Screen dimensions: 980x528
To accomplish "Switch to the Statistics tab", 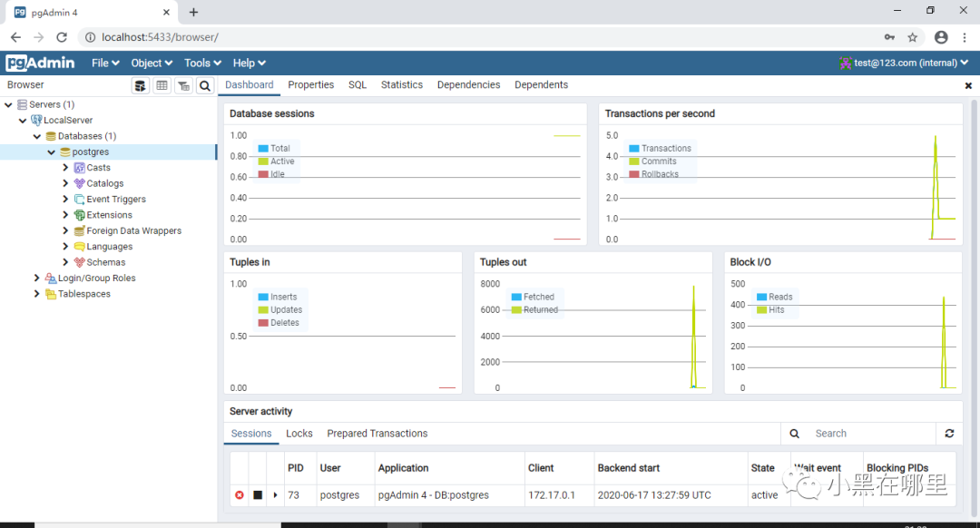I will click(x=402, y=85).
